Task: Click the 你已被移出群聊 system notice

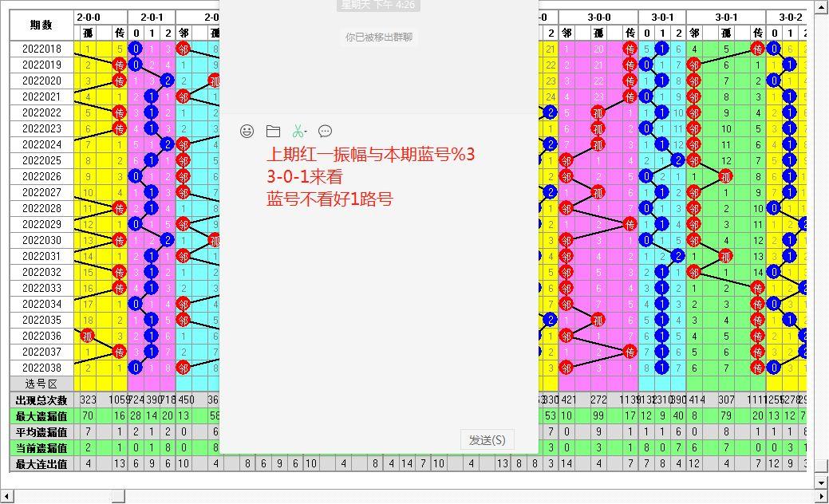Action: (x=379, y=37)
